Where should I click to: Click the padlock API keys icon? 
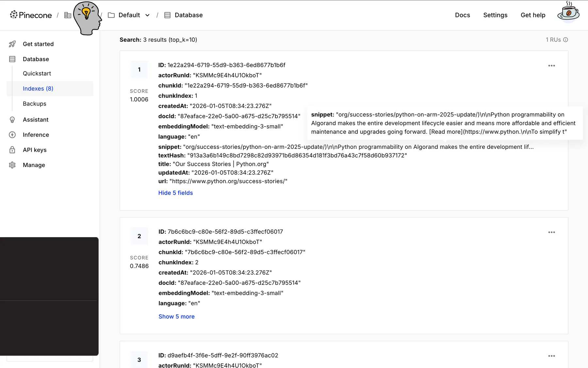pyautogui.click(x=12, y=150)
